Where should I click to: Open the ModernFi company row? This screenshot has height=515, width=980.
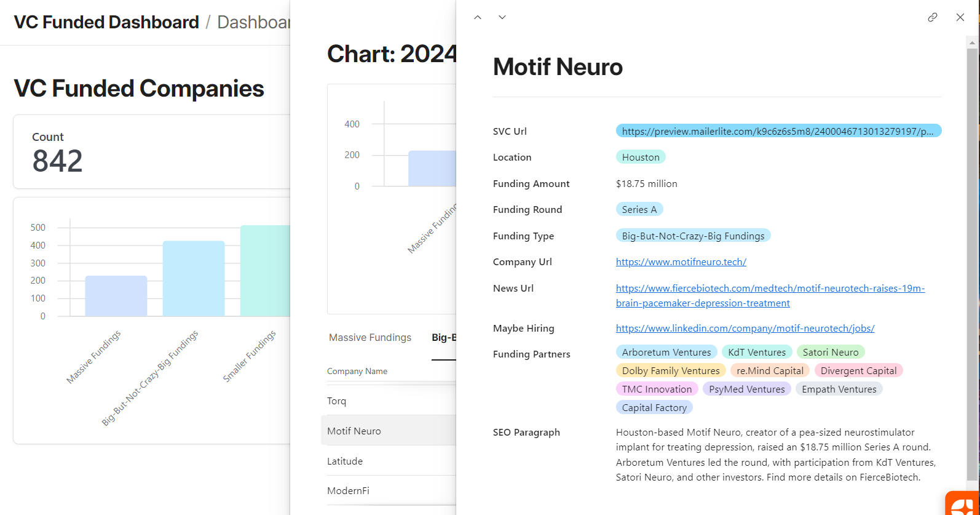pos(389,491)
